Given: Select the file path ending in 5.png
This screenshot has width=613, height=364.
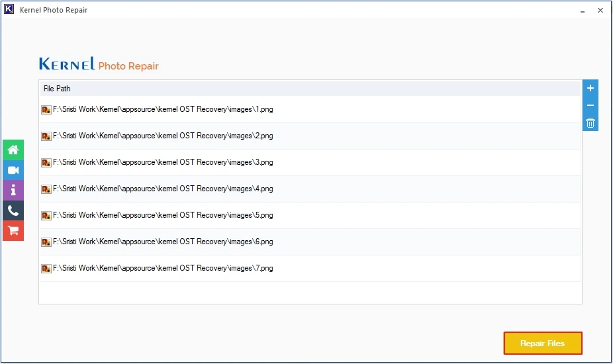Looking at the screenshot, I should click(163, 215).
